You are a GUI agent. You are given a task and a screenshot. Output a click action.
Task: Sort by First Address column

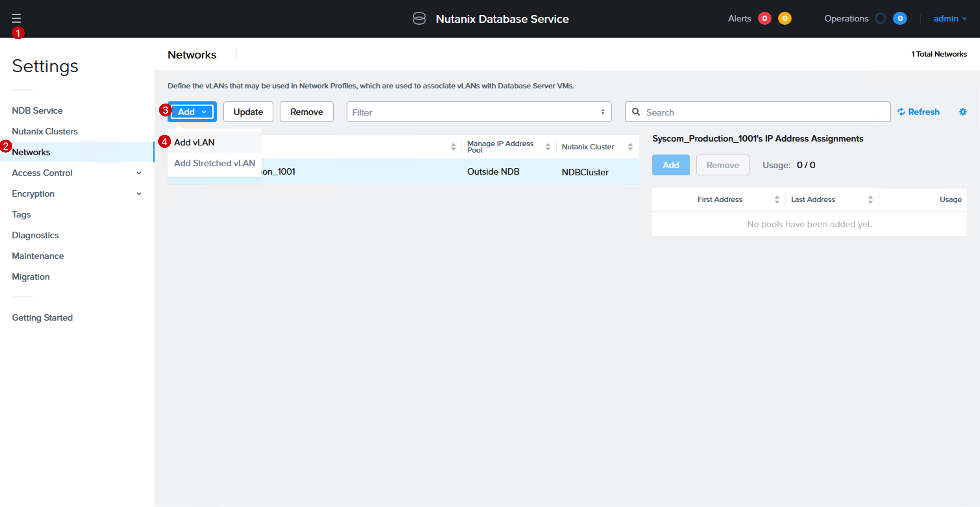[x=777, y=199]
